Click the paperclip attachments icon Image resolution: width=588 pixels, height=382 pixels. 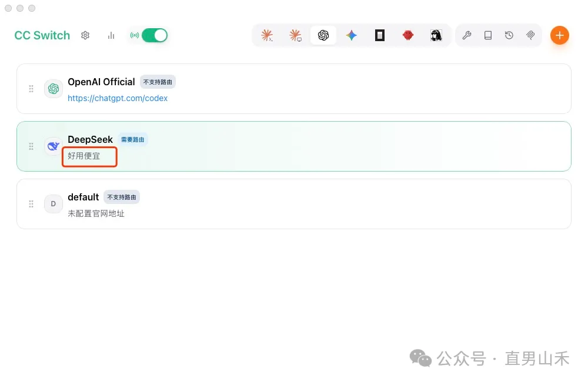[x=530, y=35]
